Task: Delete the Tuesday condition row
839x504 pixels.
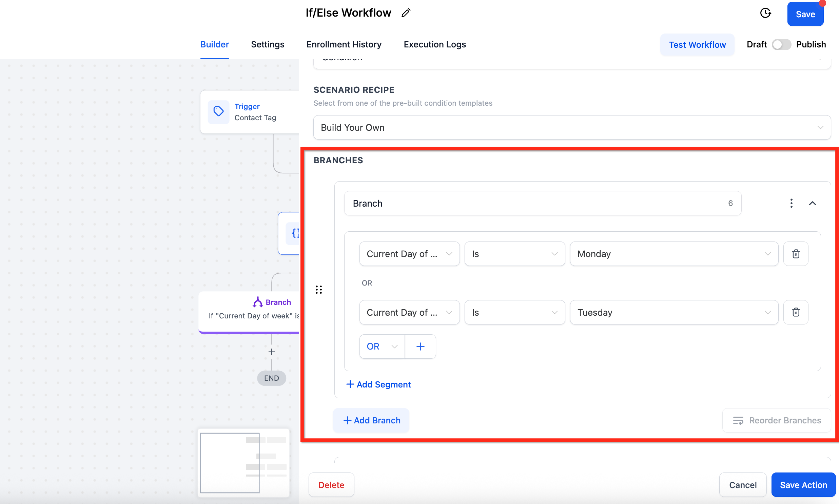Action: click(796, 312)
